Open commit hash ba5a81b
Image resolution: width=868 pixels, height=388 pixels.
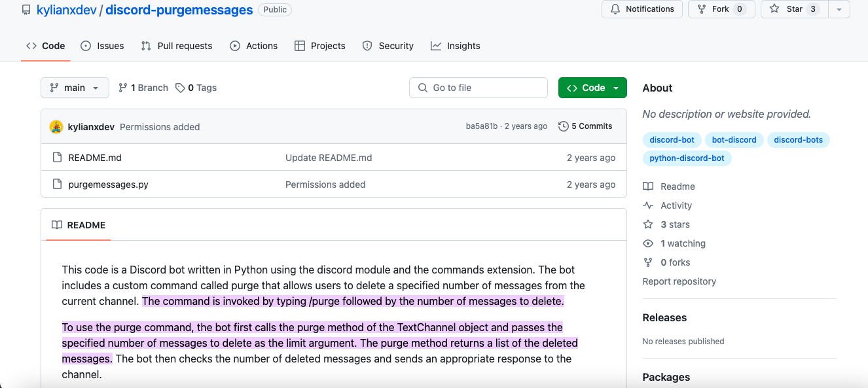[x=482, y=126]
